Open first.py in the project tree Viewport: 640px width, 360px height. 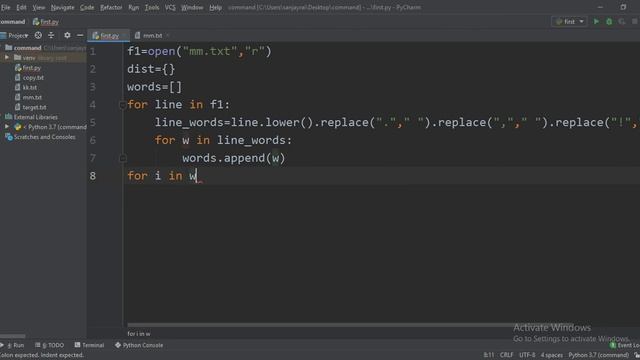point(32,68)
